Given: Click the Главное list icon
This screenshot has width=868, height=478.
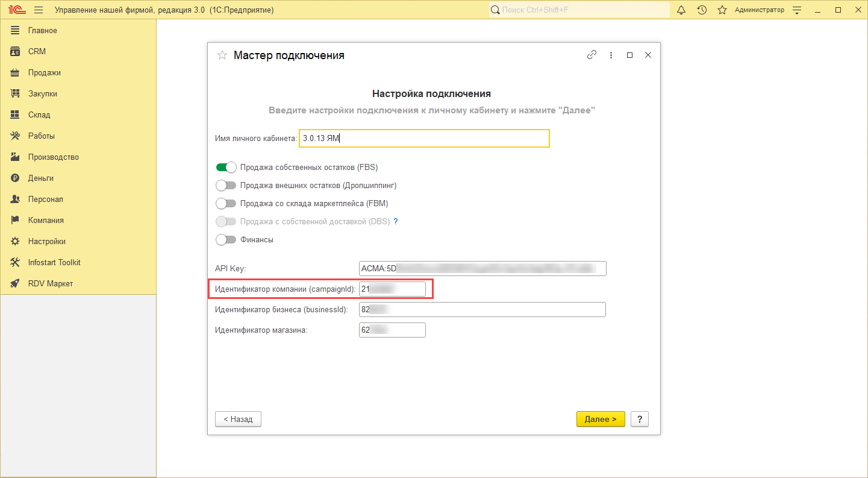Looking at the screenshot, I should 16,30.
